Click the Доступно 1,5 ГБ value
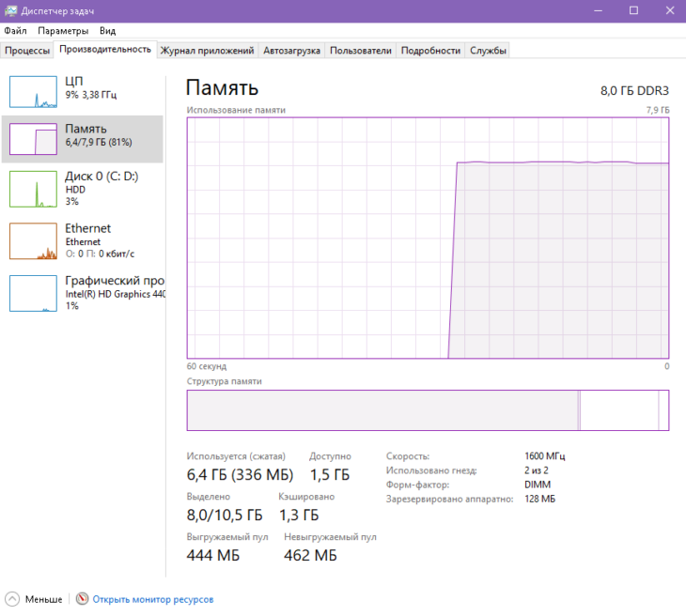Image resolution: width=686 pixels, height=616 pixels. click(x=330, y=475)
